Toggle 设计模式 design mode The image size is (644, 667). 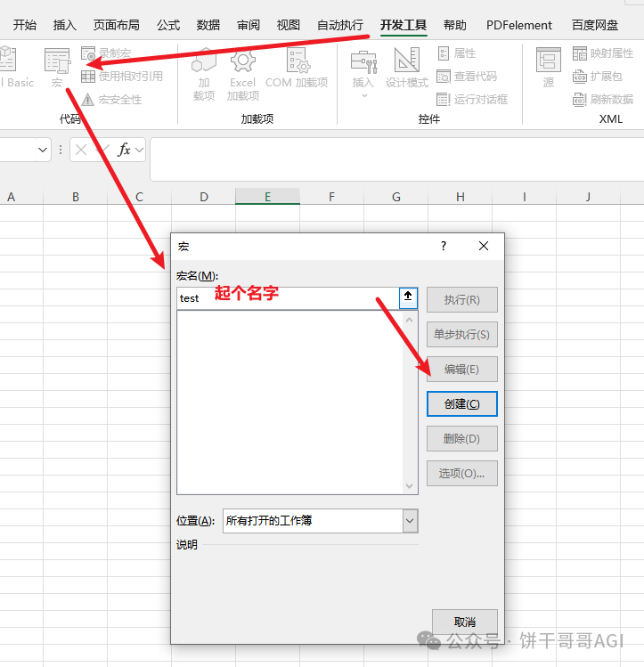pyautogui.click(x=407, y=68)
